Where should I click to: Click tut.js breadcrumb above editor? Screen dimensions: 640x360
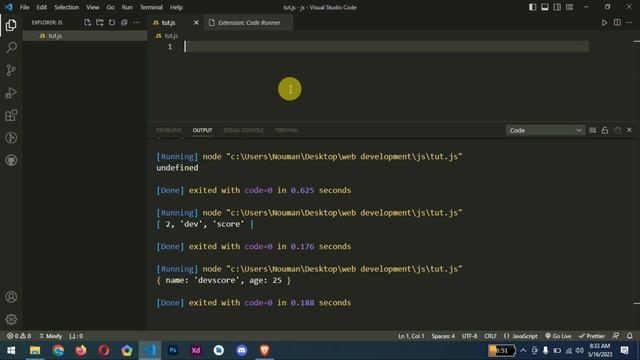click(x=167, y=36)
